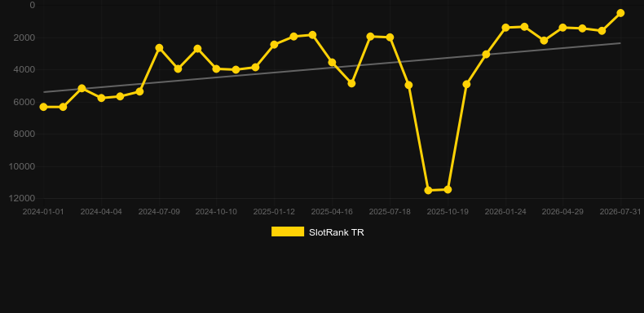
Task: Click the yellow SlotRank TR legend swatch
Action: (x=288, y=231)
